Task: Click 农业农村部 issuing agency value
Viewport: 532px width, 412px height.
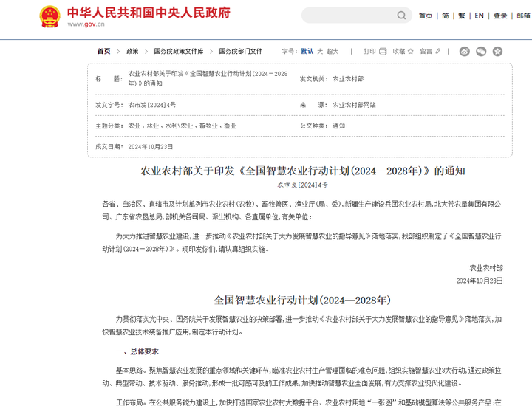Action: tap(348, 79)
